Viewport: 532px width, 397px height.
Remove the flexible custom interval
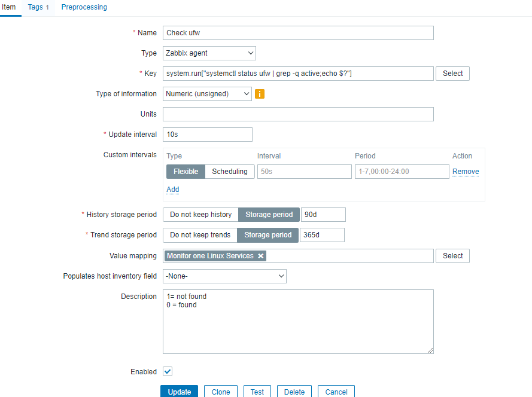coord(465,172)
